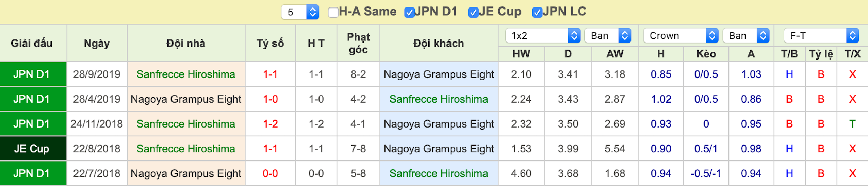Click the Tỷ số column header

270,43
